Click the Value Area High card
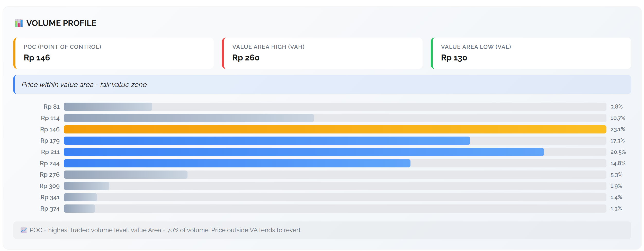The width and height of the screenshot is (644, 251). click(x=322, y=53)
